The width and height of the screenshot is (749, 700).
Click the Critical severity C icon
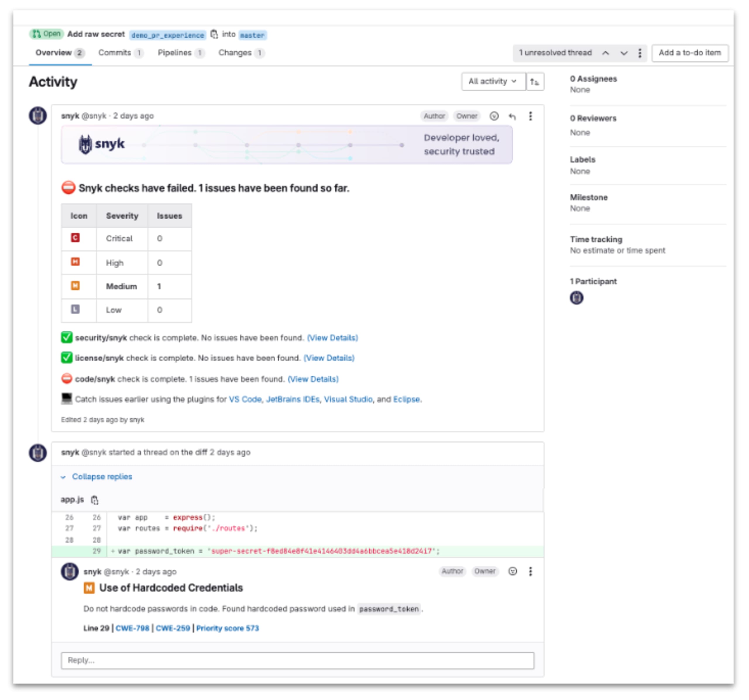75,238
